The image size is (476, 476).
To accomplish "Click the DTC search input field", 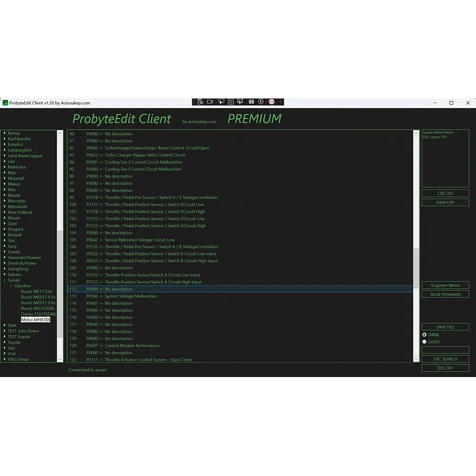I will click(445, 350).
